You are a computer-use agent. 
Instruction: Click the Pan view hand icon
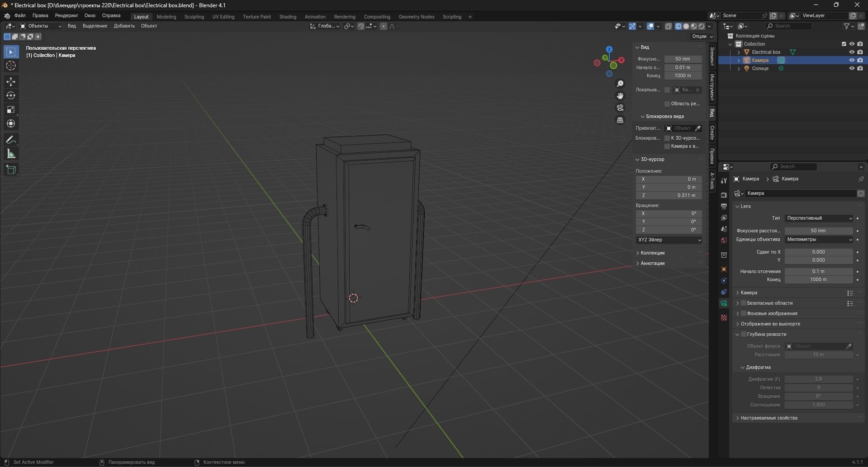point(620,96)
